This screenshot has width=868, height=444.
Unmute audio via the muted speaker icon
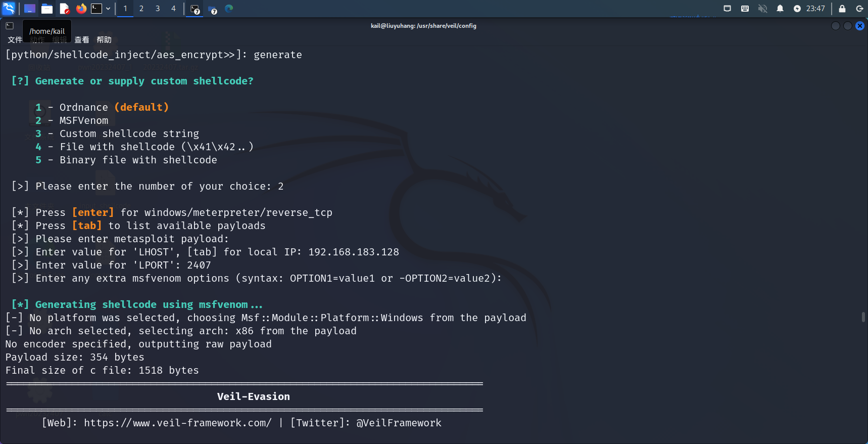click(x=762, y=9)
